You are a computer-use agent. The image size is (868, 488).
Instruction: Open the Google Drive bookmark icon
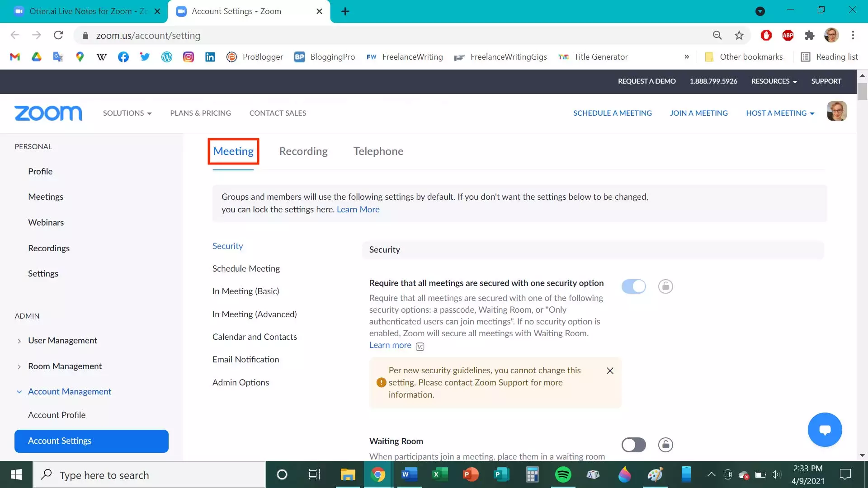(37, 57)
